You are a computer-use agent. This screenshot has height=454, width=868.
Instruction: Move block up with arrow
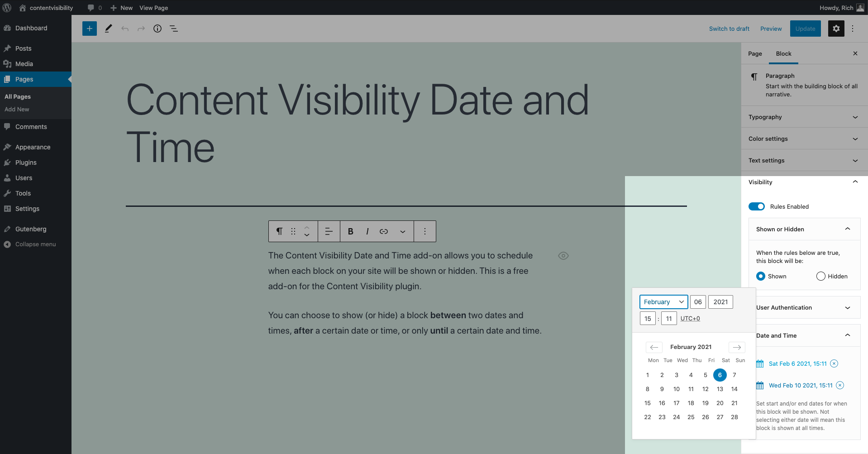coord(307,227)
